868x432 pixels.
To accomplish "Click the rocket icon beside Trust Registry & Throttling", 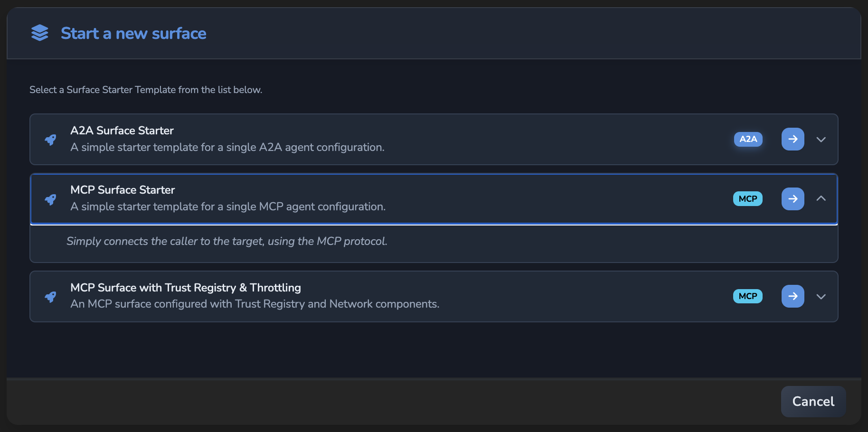I will [x=50, y=297].
